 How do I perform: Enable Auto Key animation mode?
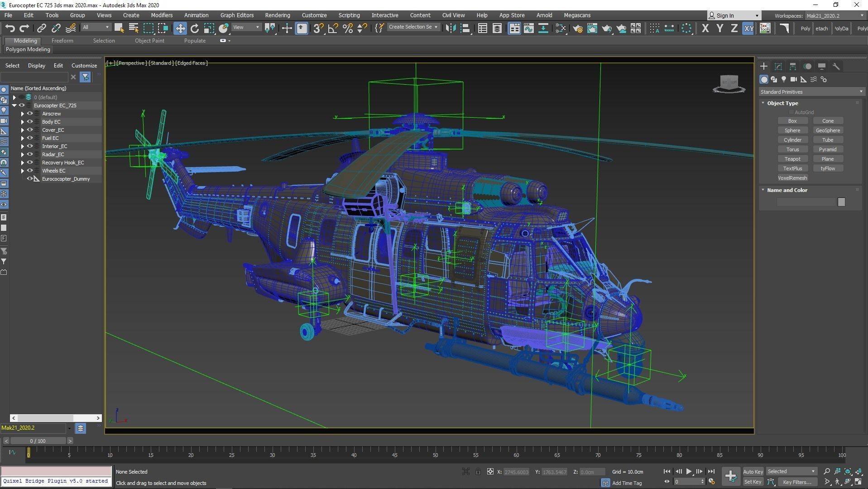click(753, 472)
